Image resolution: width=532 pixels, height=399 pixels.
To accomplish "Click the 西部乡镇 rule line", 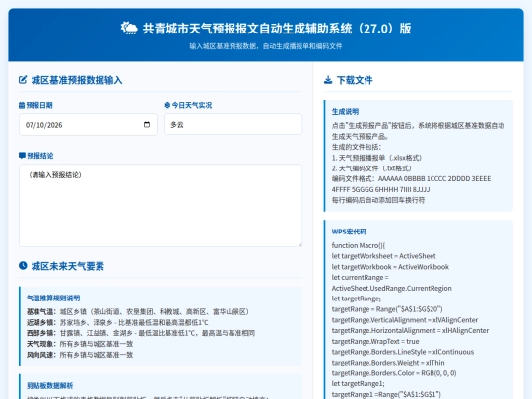I will coord(141,333).
